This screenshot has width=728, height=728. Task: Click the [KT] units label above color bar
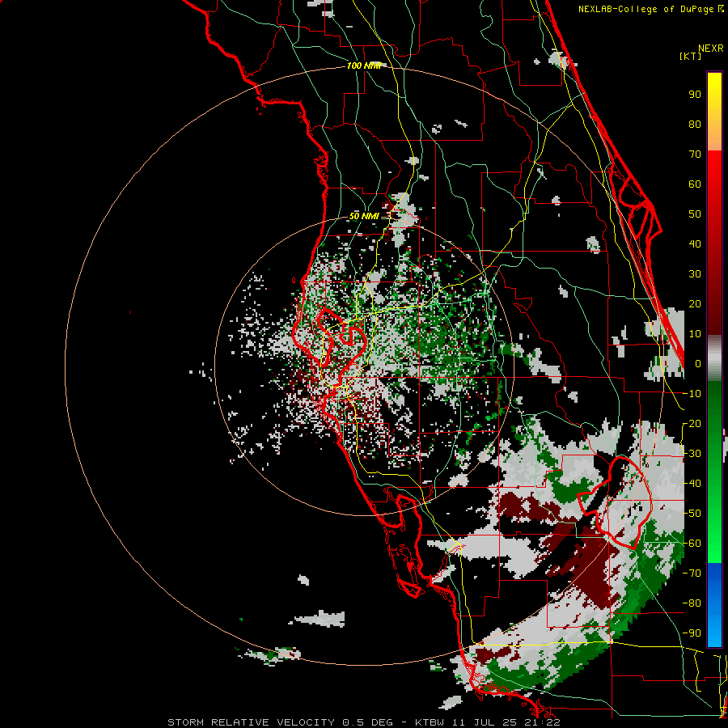[x=691, y=56]
